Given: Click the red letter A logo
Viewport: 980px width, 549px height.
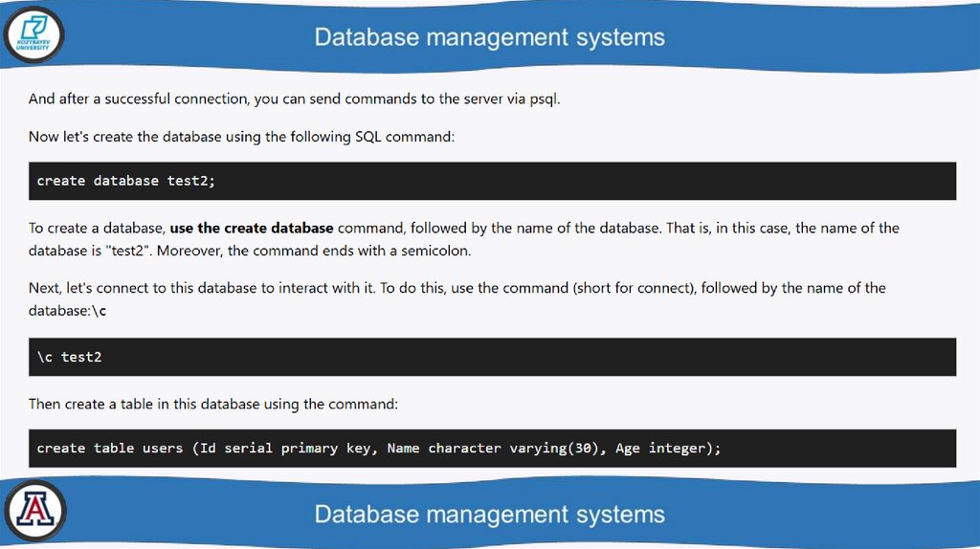Looking at the screenshot, I should (x=35, y=511).
